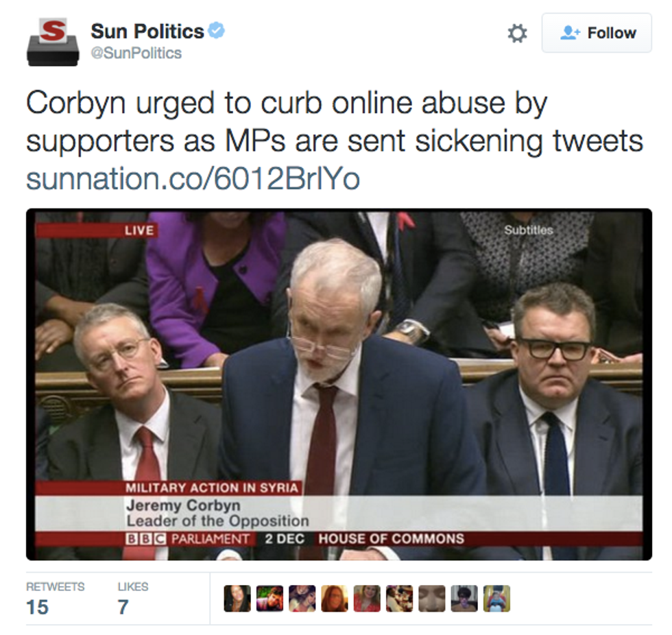This screenshot has width=672, height=635.
Task: Open the fourth liker's red-haired avatar
Action: click(335, 599)
